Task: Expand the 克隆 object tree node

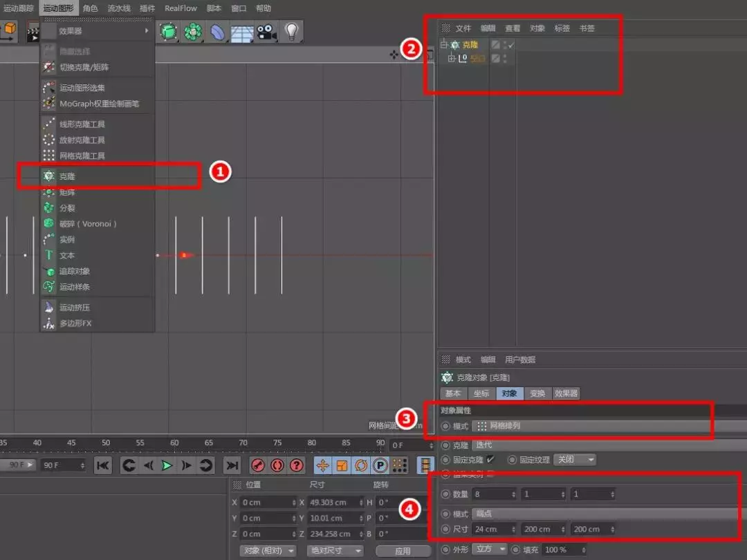Action: 444,45
